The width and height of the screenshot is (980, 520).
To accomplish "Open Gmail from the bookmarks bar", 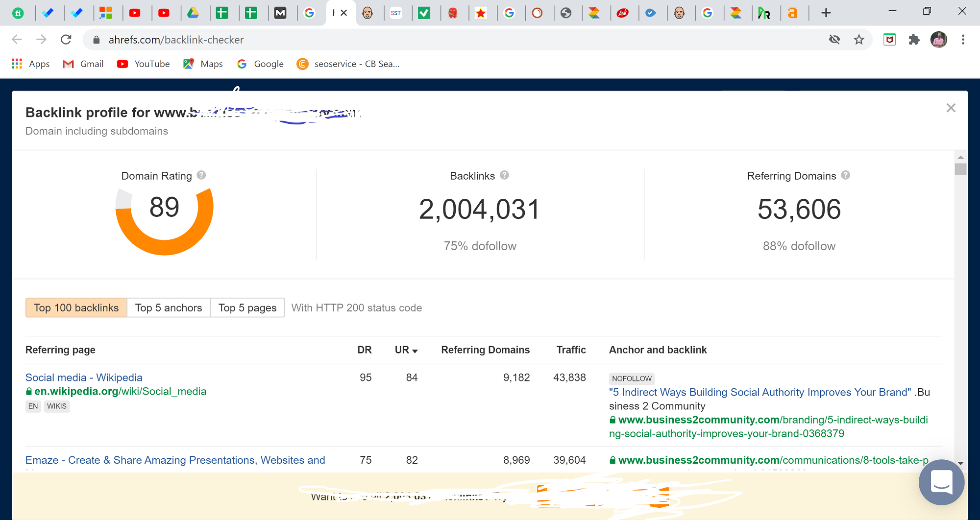I will (x=82, y=64).
